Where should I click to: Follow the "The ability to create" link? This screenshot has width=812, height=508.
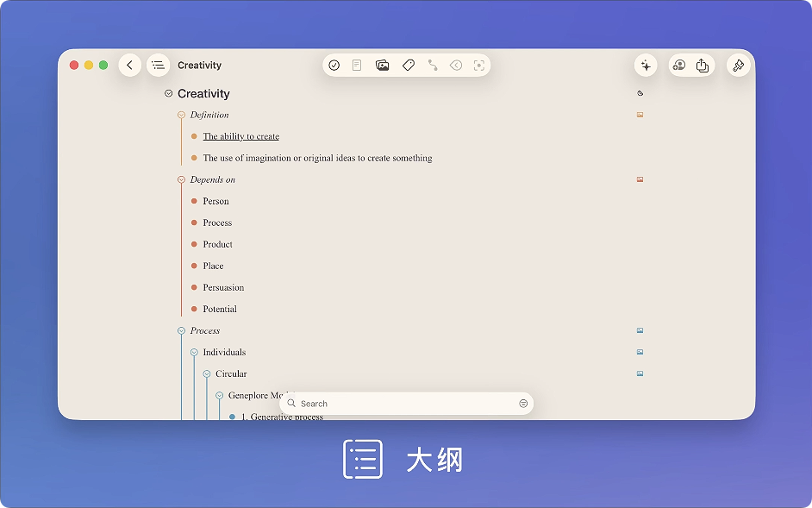coord(240,136)
